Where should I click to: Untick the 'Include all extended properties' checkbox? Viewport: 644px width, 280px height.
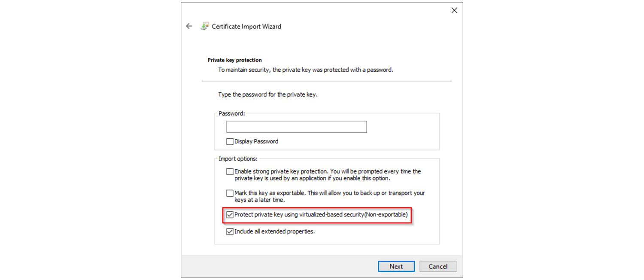click(230, 231)
